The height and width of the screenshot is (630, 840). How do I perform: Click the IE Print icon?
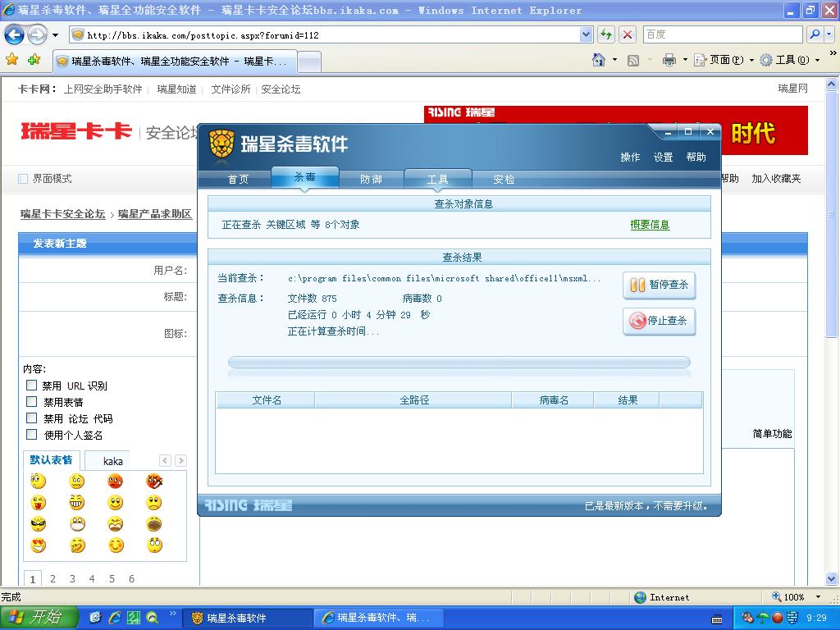[x=669, y=60]
